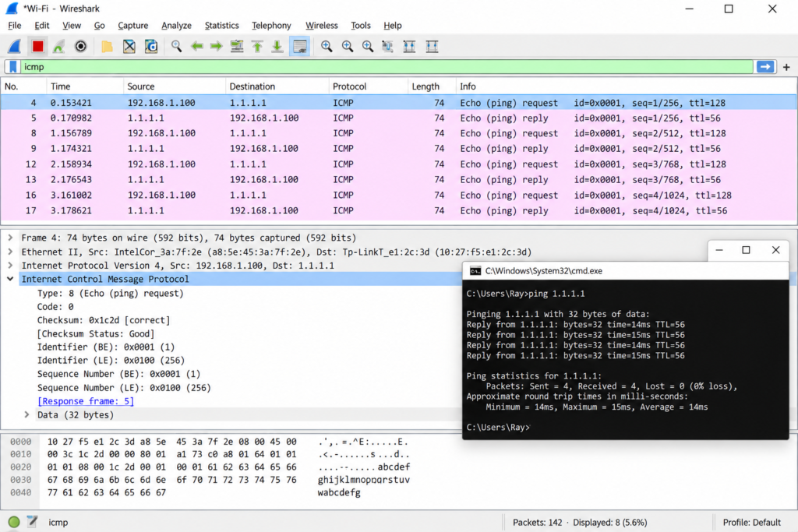Close the capture file with X page icon

click(x=129, y=47)
